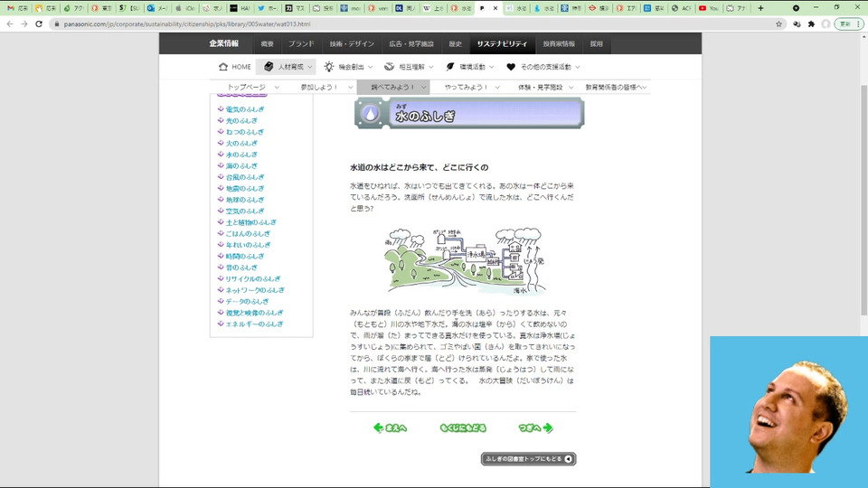Click the water cycle illustration
Viewport: 868px width, 488px height.
pos(465,260)
